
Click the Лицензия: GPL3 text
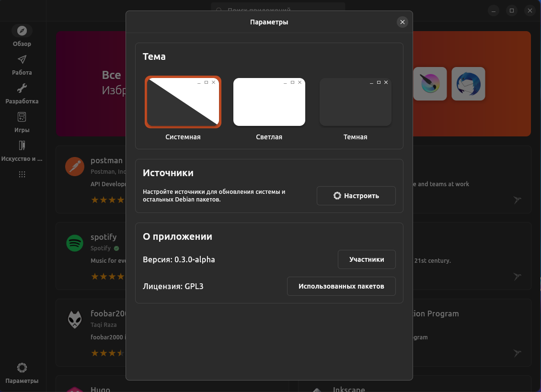pyautogui.click(x=173, y=286)
